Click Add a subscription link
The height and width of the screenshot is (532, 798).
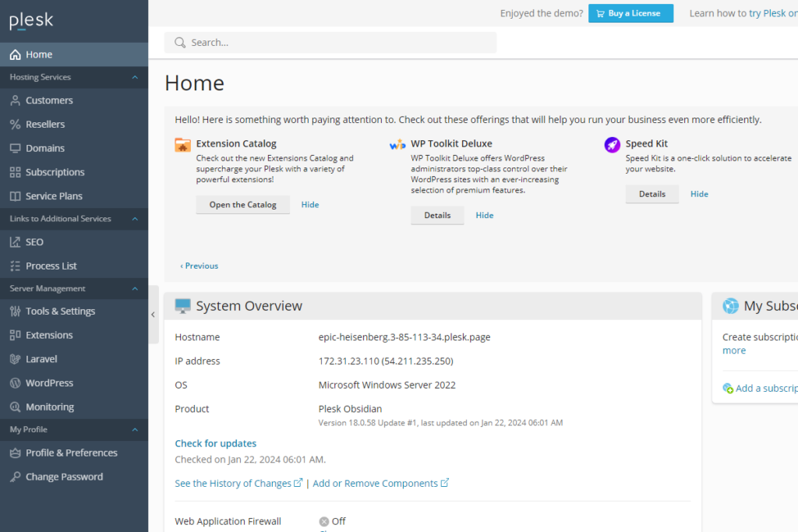pos(767,389)
